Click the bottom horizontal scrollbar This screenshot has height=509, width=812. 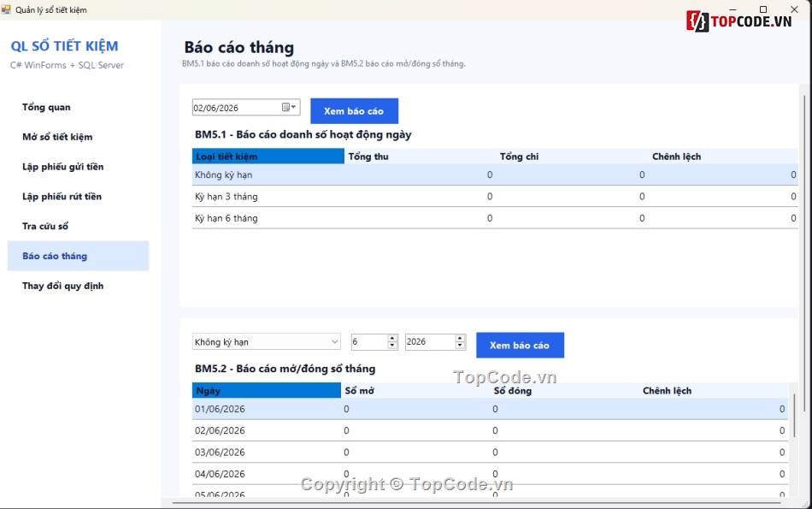coord(476,502)
